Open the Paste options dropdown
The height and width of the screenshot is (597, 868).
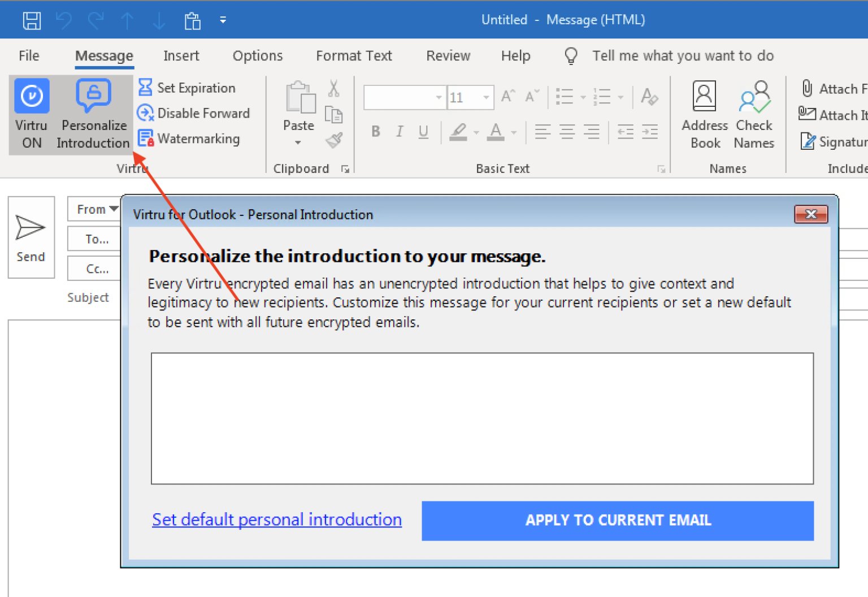coord(298,142)
